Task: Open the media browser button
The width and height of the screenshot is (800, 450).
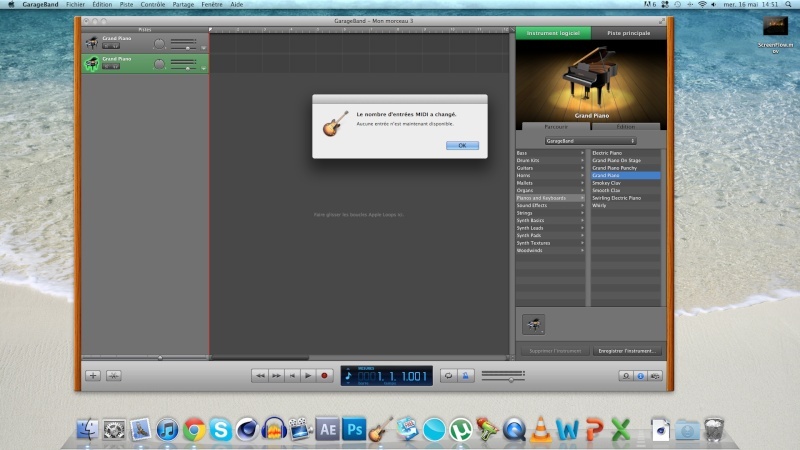Action: click(655, 375)
